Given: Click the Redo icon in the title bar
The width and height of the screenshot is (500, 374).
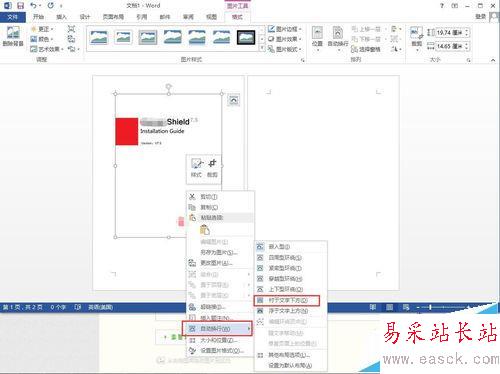Looking at the screenshot, I should [x=50, y=6].
